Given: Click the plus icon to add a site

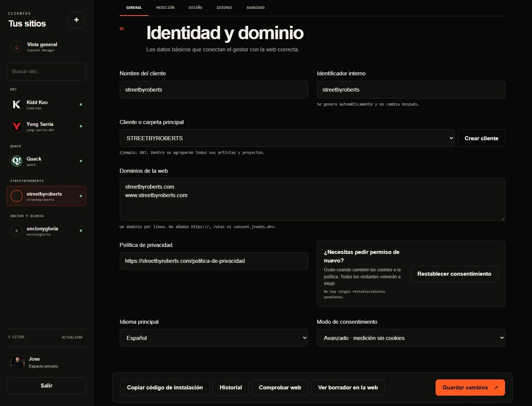Looking at the screenshot, I should [76, 20].
